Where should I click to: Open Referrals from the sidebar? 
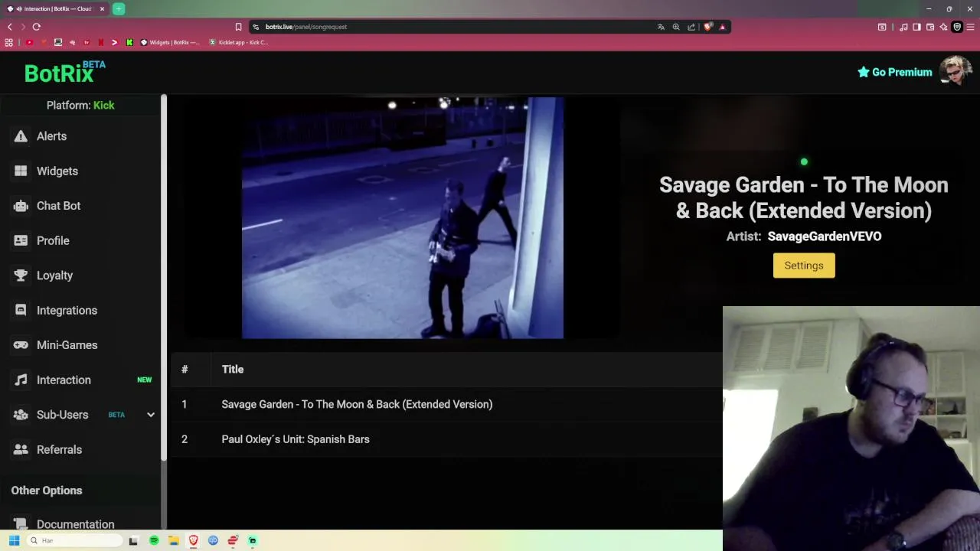[x=59, y=449]
